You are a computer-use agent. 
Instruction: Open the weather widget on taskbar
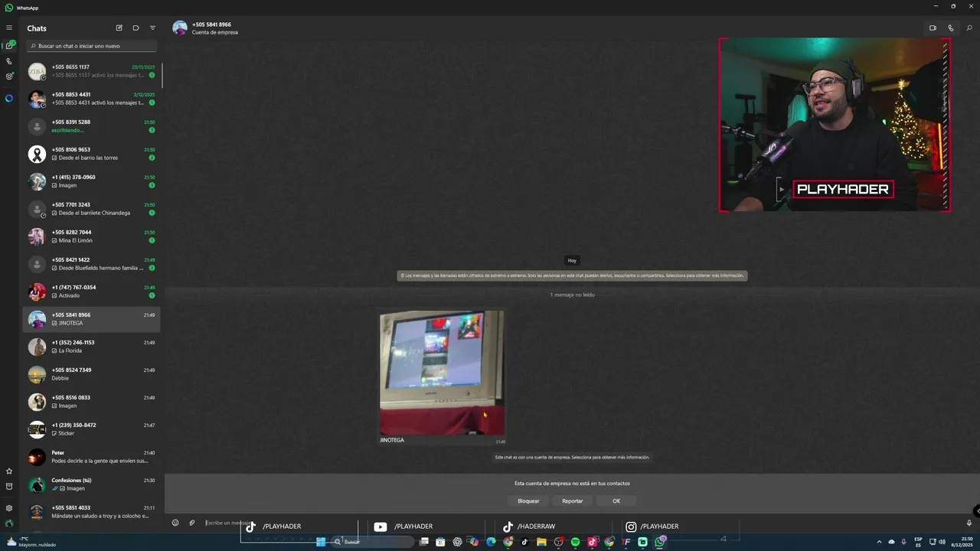[x=31, y=542]
